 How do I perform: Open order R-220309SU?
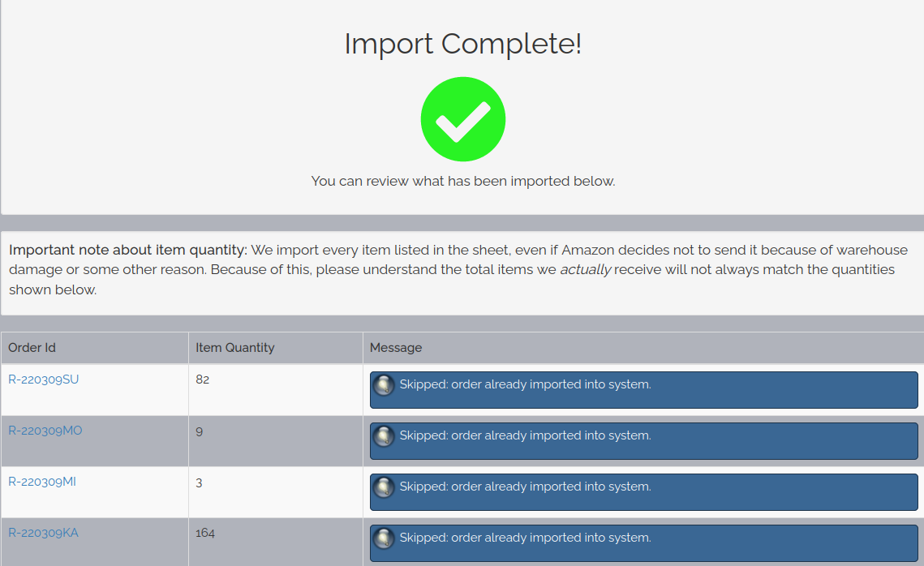[x=44, y=379]
